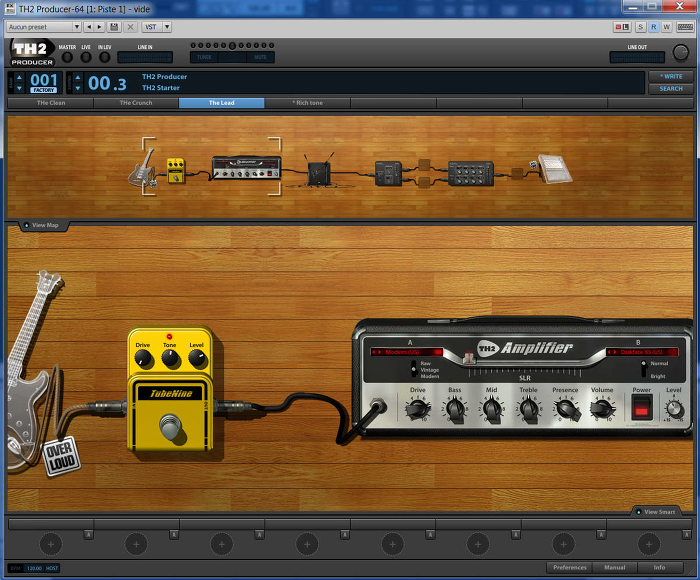Click the TubeNine Level knob
700x580 pixels.
[x=197, y=359]
